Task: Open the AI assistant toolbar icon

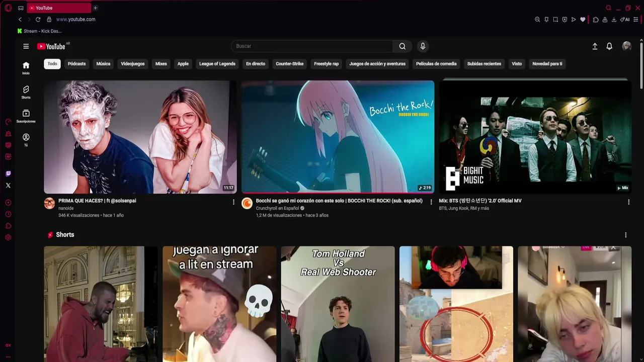Action: (x=625, y=20)
